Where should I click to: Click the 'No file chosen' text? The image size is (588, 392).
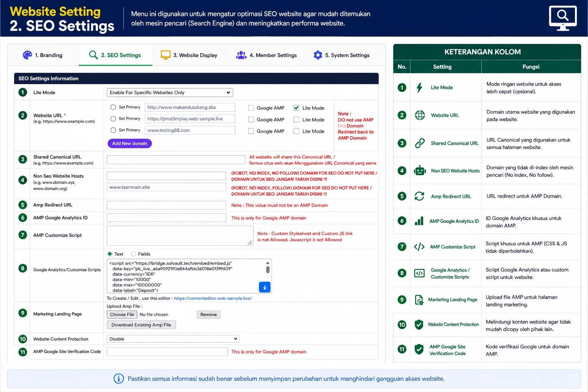point(154,315)
